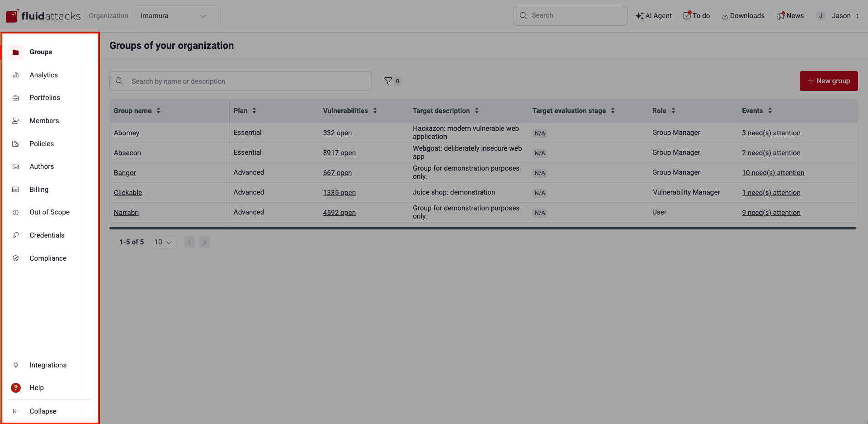Select the Groups icon in sidebar
Viewport: 868px width, 424px height.
click(16, 52)
